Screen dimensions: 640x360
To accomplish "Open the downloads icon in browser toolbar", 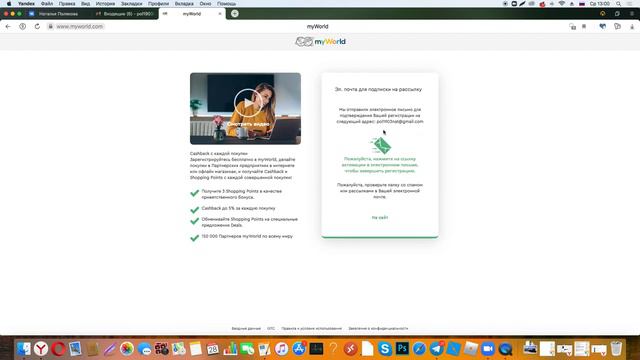I will point(632,27).
